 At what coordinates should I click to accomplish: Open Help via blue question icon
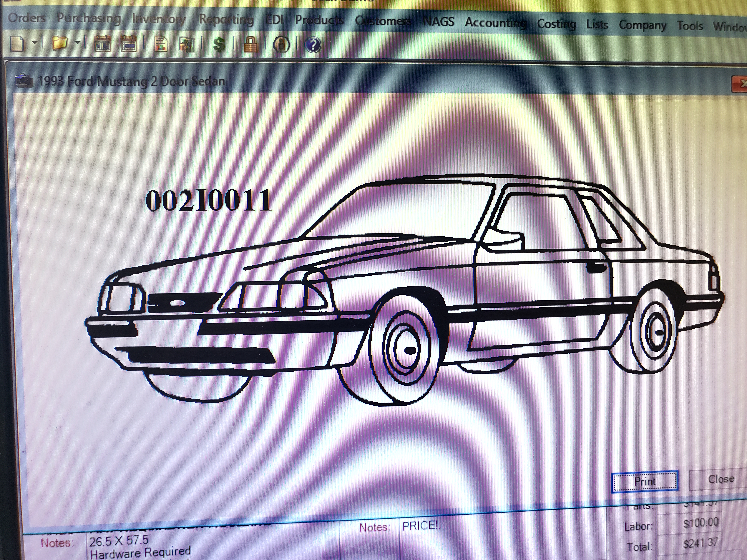point(313,45)
